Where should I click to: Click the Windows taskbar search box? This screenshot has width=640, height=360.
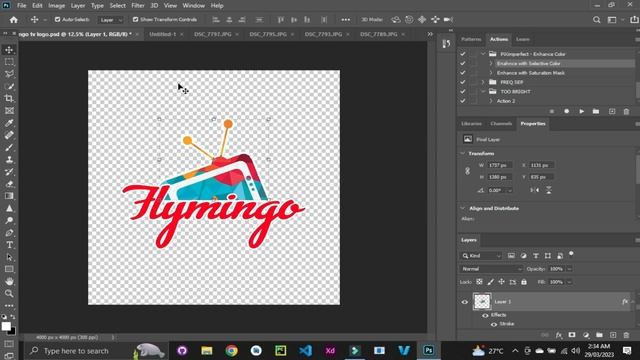coord(95,351)
